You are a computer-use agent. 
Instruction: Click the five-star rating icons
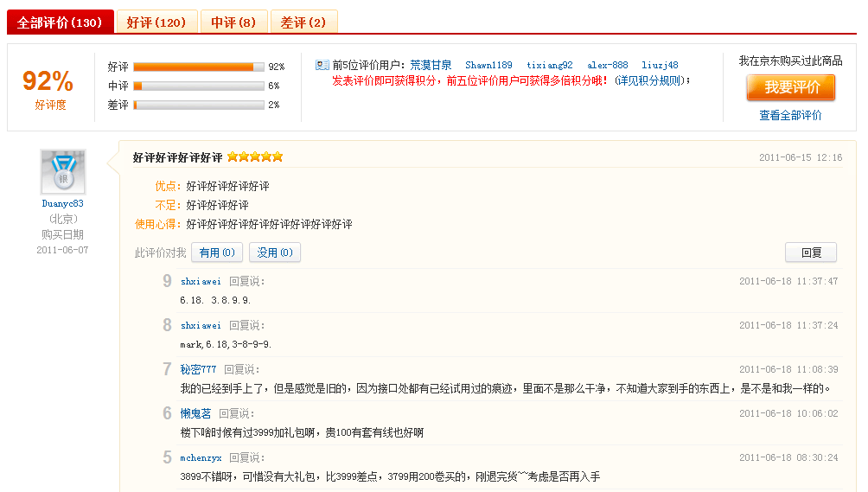255,157
